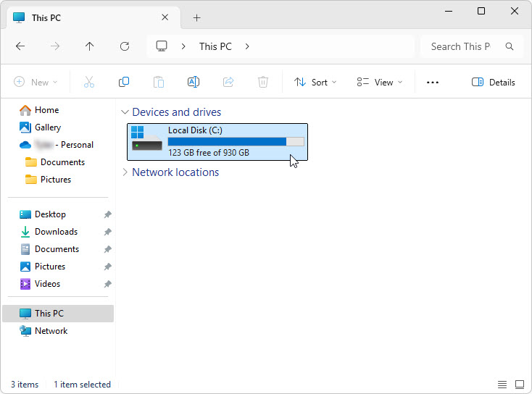
Task: Refresh the This PC view
Action: [x=125, y=46]
